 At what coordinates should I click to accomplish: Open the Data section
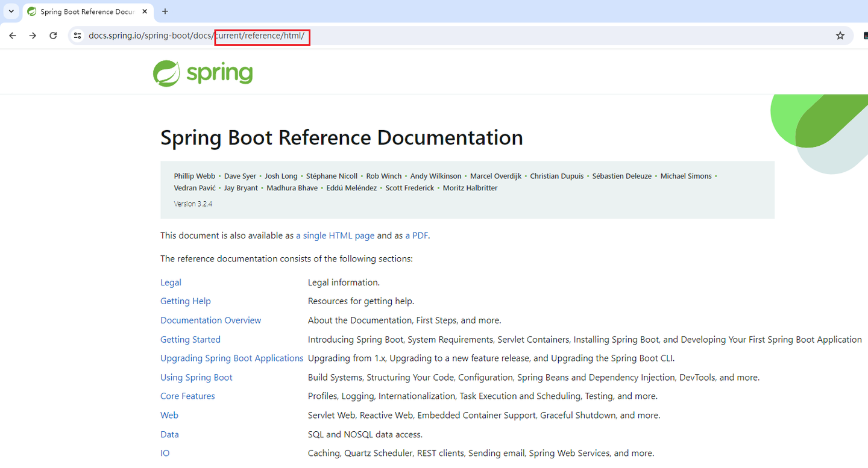(169, 434)
